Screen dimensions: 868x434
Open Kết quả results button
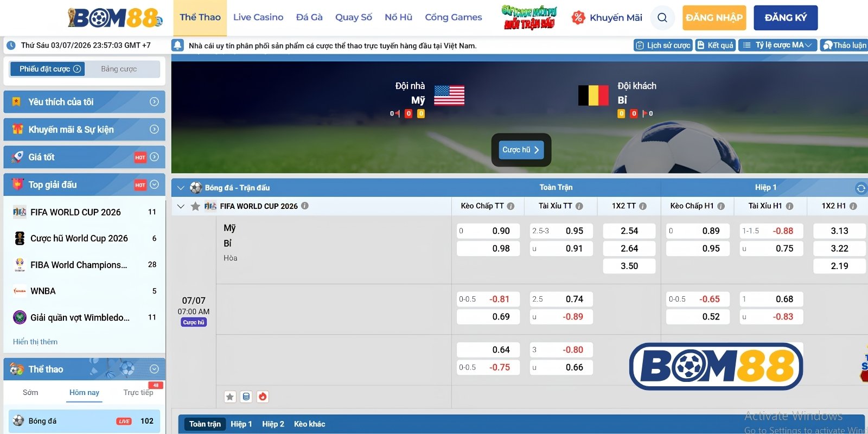tap(716, 45)
